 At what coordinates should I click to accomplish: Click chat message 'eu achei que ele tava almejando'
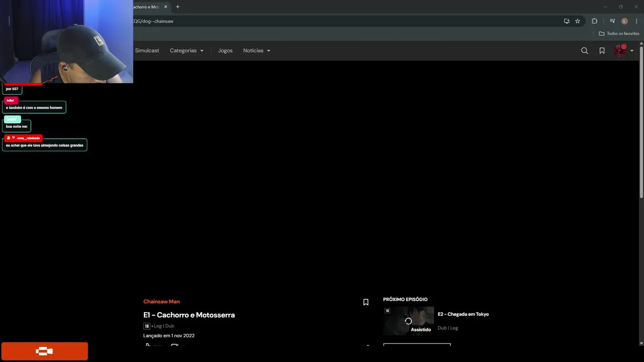[45, 145]
